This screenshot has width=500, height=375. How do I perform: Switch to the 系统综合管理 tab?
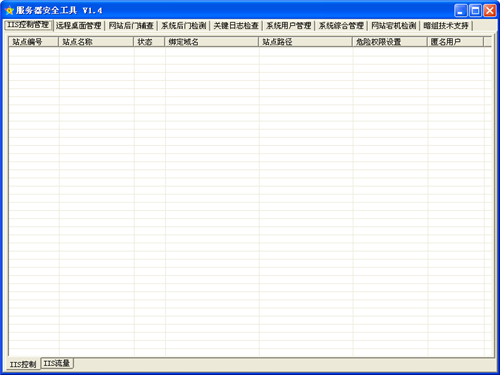tap(341, 26)
